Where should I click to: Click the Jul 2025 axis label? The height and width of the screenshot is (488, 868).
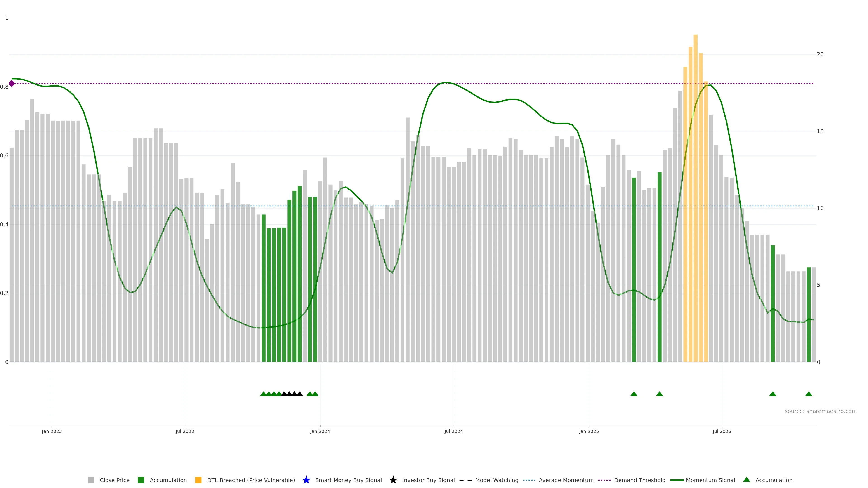722,431
